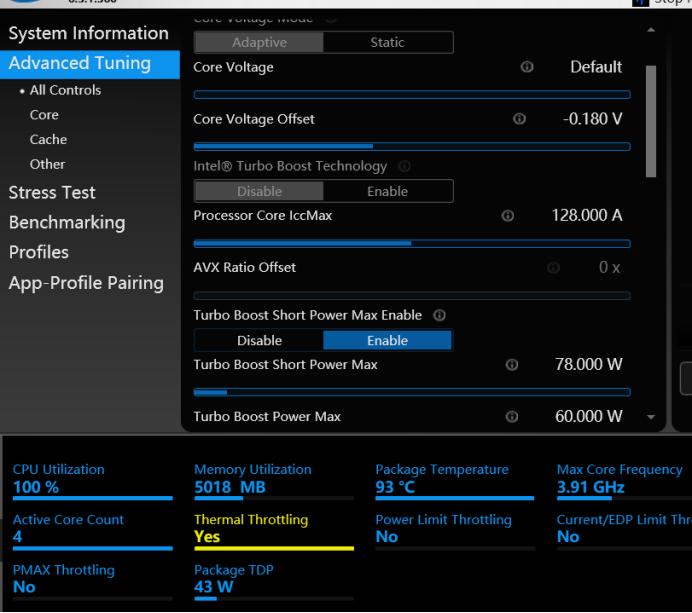The image size is (692, 613).
Task: Click the Core Voltage Offset info icon
Action: click(x=519, y=120)
